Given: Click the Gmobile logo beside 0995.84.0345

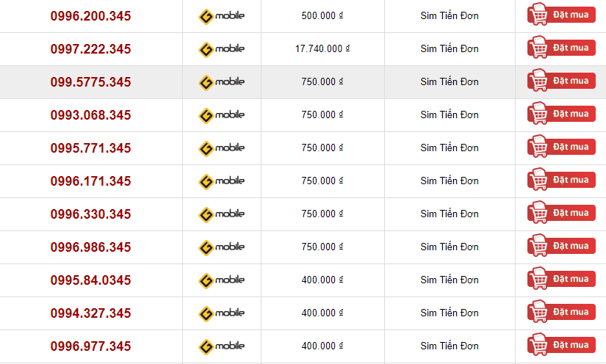Looking at the screenshot, I should [221, 280].
